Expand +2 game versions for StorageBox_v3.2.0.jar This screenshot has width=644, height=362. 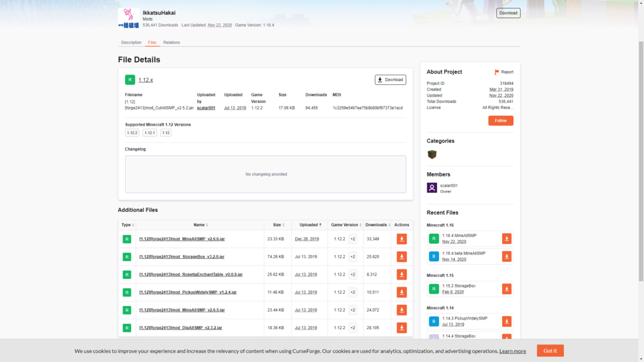(353, 257)
